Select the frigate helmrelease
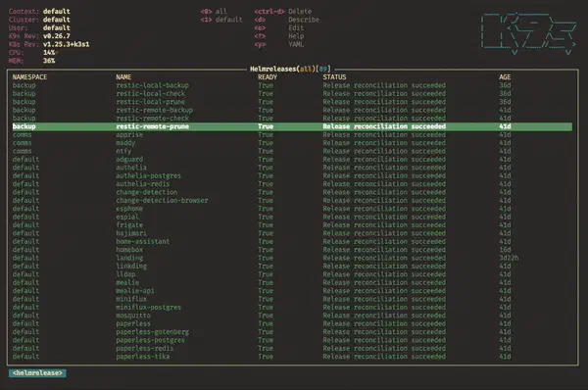Viewport: 588px width, 390px height. (x=292, y=225)
